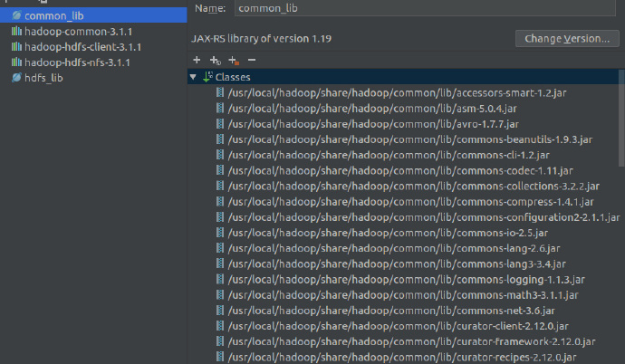625x364 pixels.
Task: Click the hadoop-common-3.1.1 library bars icon
Action: (16, 32)
